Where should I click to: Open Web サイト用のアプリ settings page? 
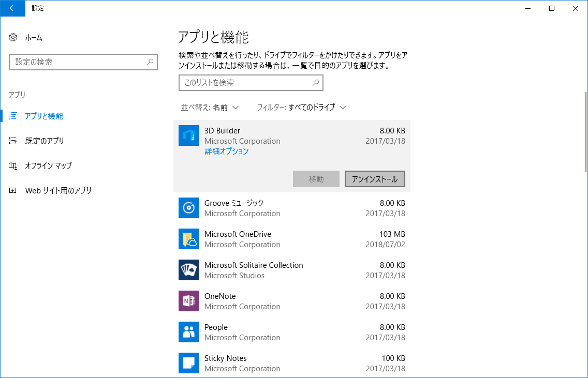point(58,191)
